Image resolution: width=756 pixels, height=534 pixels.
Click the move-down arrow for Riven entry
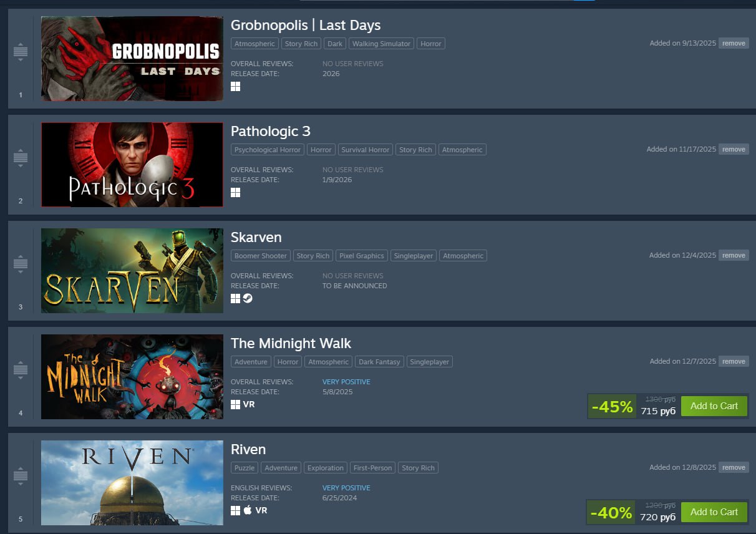coord(21,484)
